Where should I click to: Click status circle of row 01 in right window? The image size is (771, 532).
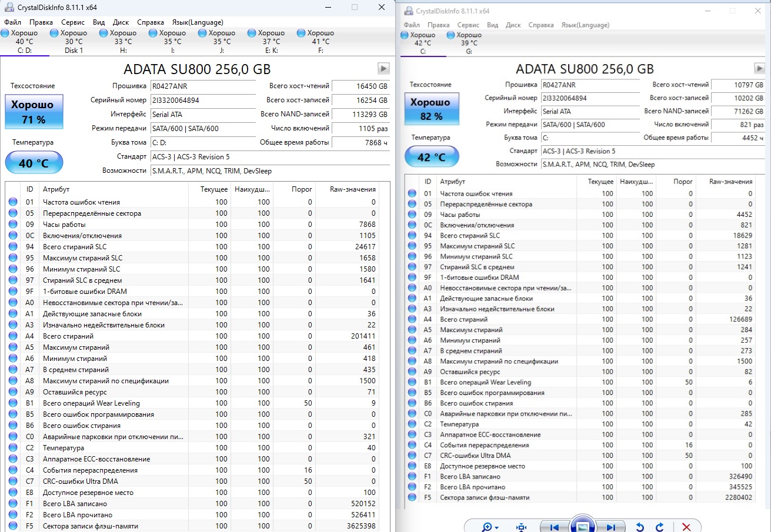click(412, 193)
